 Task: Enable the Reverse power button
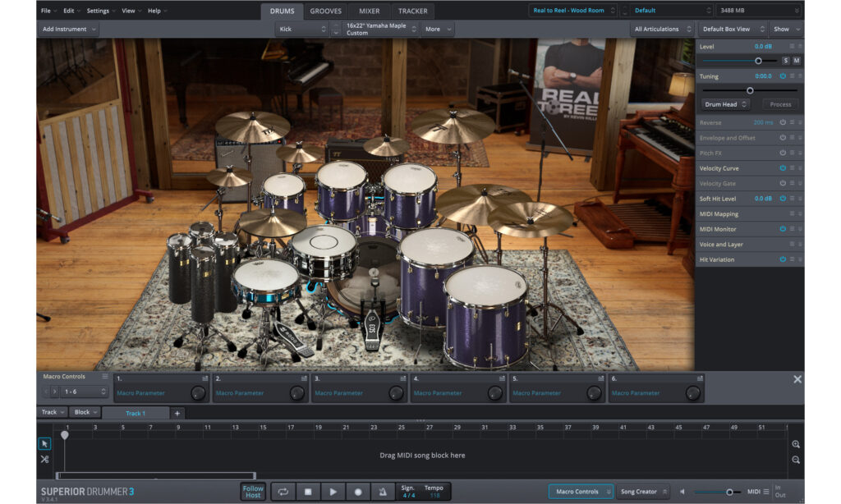(x=783, y=122)
